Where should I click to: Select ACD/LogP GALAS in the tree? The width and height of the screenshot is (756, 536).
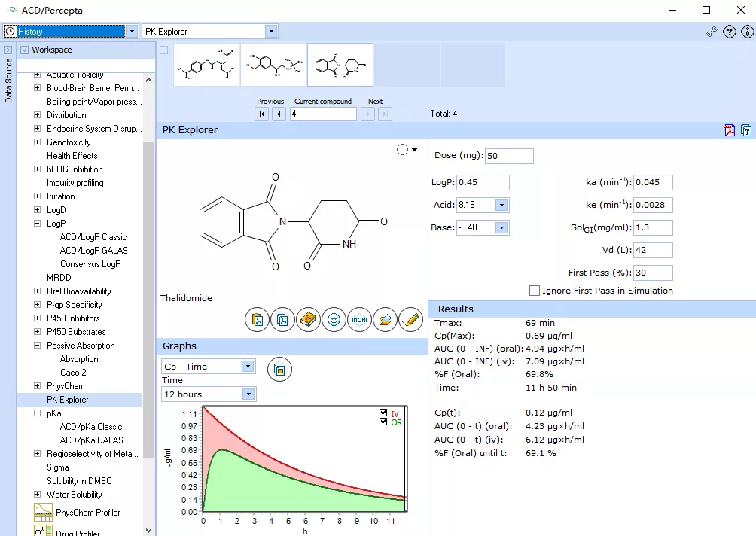coord(93,251)
